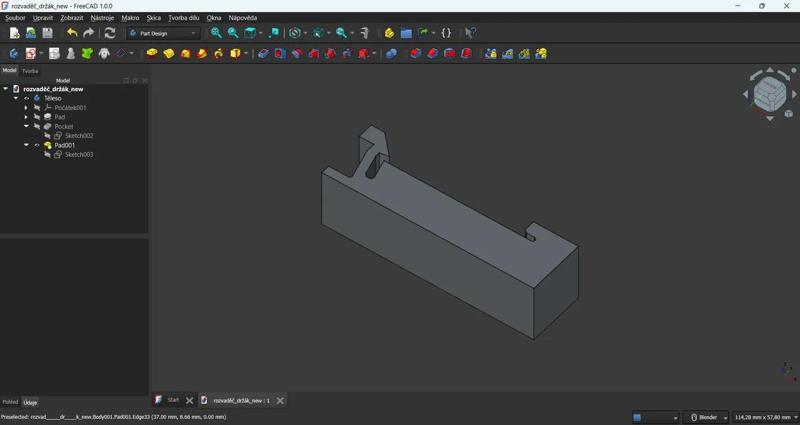Select Sketch003 in the model tree
Screen dimensions: 800x425
(x=79, y=155)
